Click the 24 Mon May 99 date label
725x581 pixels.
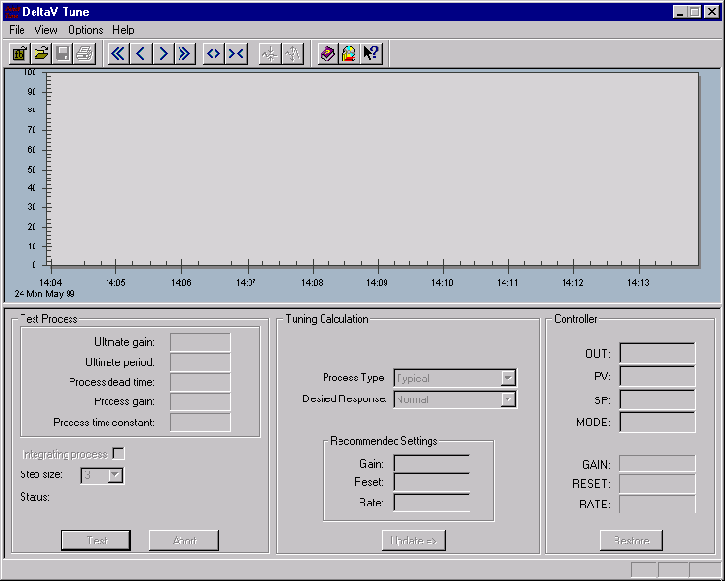[44, 294]
